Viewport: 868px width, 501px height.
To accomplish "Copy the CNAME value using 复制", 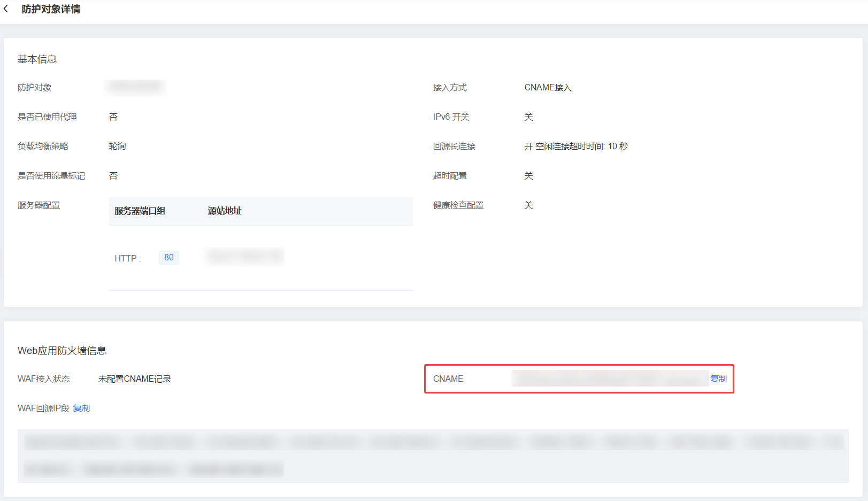I will pyautogui.click(x=718, y=379).
